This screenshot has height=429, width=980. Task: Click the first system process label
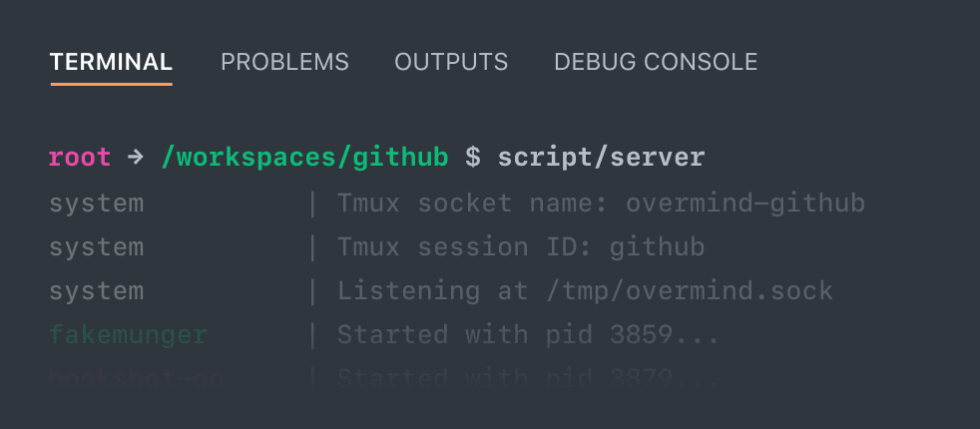tap(96, 205)
